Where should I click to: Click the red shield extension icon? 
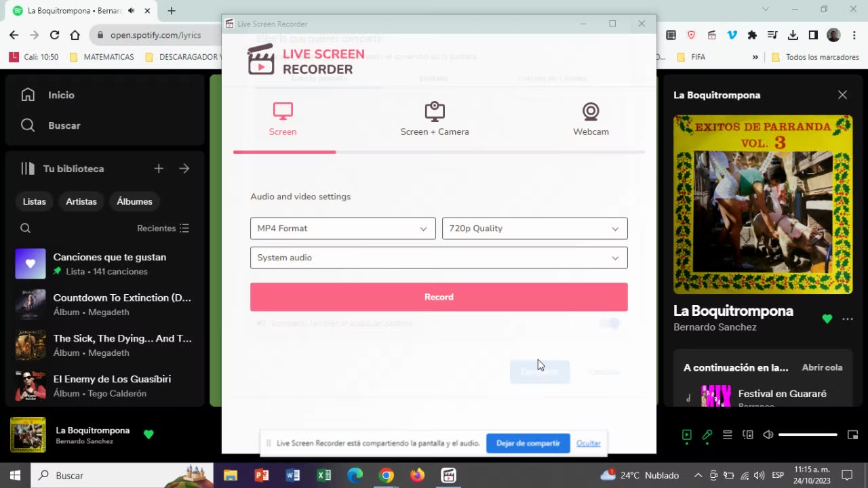(691, 35)
